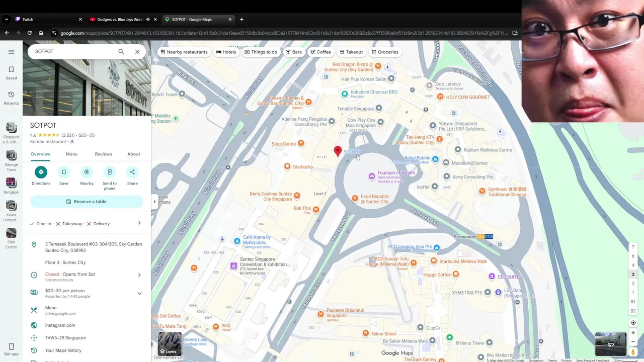Click the search magnifier icon

click(121, 52)
